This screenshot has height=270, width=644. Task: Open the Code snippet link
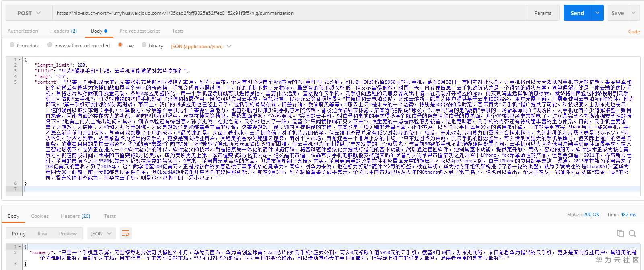[634, 32]
